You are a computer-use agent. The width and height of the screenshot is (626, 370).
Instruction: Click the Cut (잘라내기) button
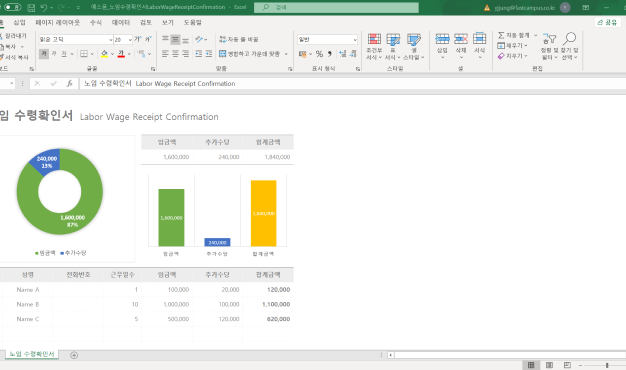14,36
